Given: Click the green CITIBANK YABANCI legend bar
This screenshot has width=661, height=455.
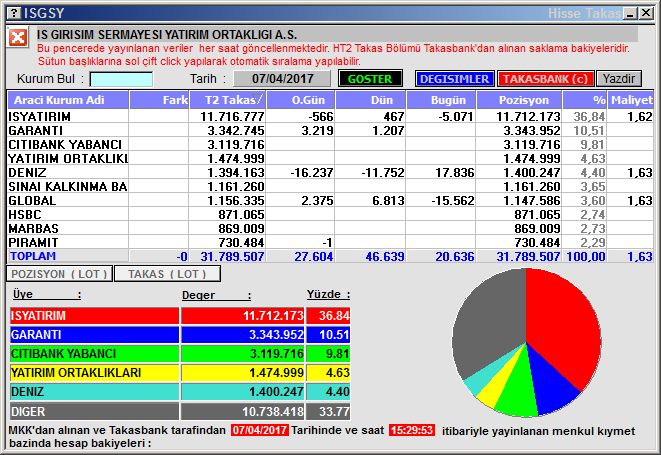Looking at the screenshot, I should tap(94, 353).
